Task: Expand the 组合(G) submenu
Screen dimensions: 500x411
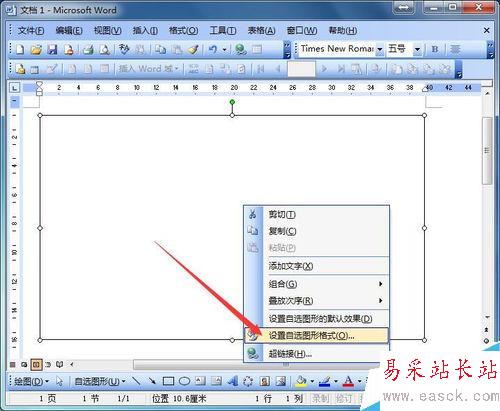Action: (317, 284)
